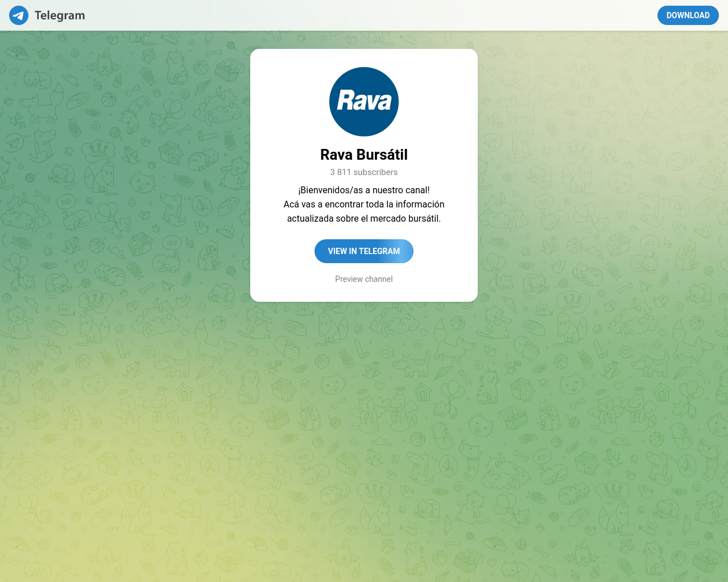Click the Telegram paper plane logo
The width and height of the screenshot is (728, 582).
point(19,15)
